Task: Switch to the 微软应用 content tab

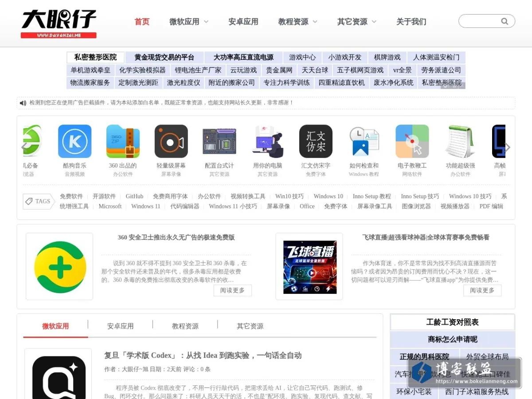Action: pyautogui.click(x=55, y=326)
